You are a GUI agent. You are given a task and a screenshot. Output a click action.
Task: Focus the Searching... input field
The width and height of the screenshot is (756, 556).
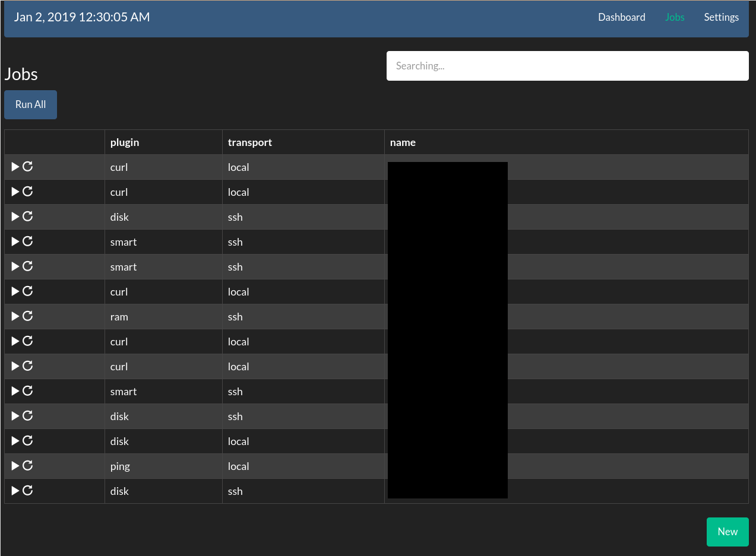click(x=567, y=66)
